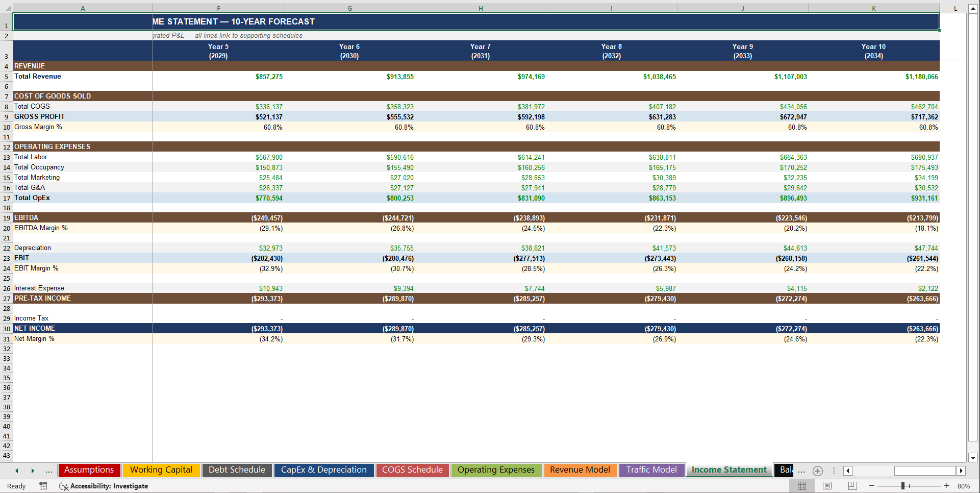The width and height of the screenshot is (980, 493).
Task: Open the zoom dialog via 80% label
Action: pyautogui.click(x=964, y=486)
